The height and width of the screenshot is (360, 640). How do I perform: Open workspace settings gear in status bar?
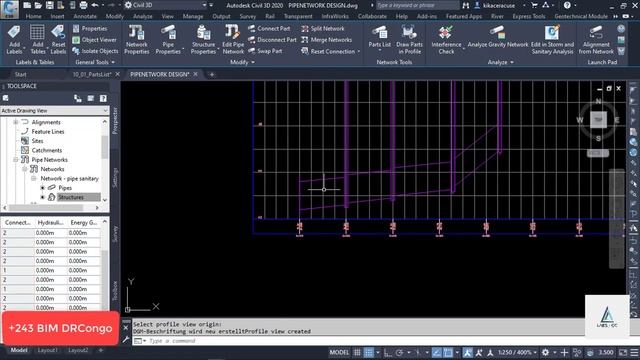tap(545, 352)
